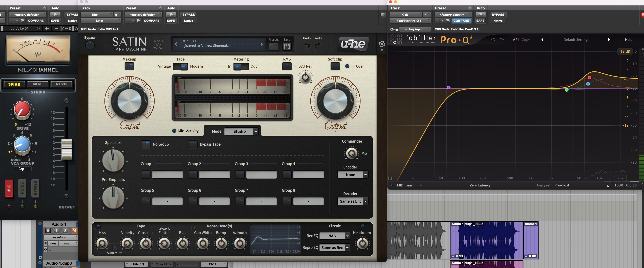The image size is (644, 268).
Task: Click the Satin Save preset floppy icon
Action: 287,47
